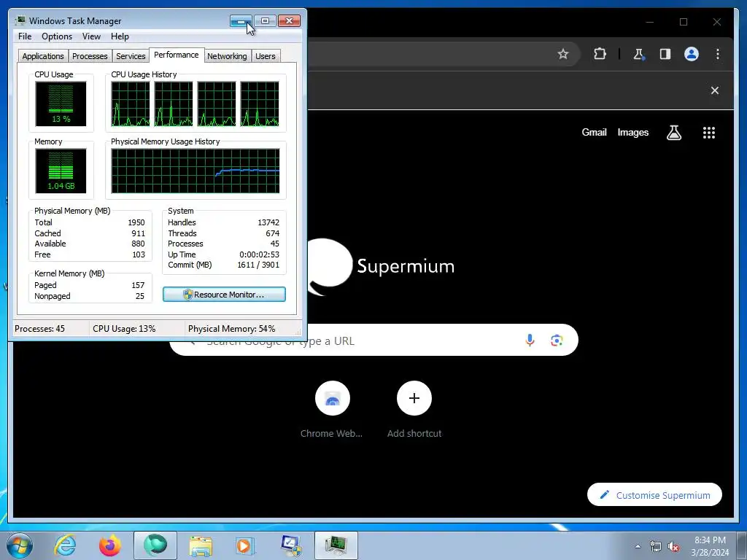747x560 pixels.
Task: Click the shielded monitor icon in taskbar
Action: click(x=290, y=545)
